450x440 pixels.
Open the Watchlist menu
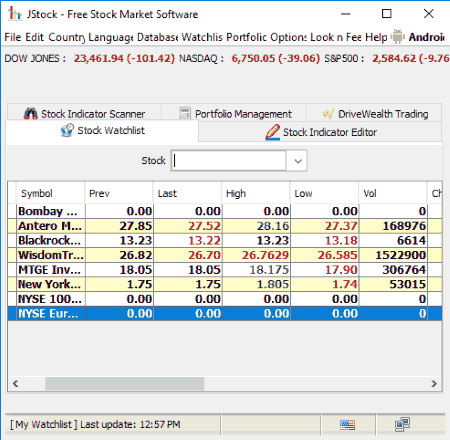pyautogui.click(x=202, y=37)
